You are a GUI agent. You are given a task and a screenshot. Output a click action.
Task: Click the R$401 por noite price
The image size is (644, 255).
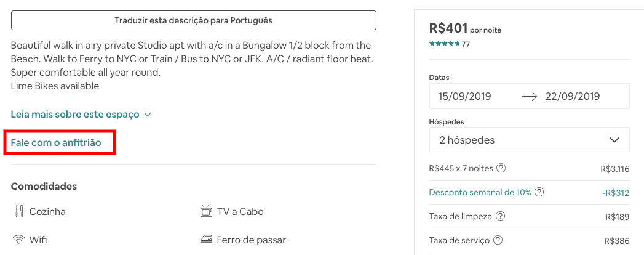(x=465, y=28)
